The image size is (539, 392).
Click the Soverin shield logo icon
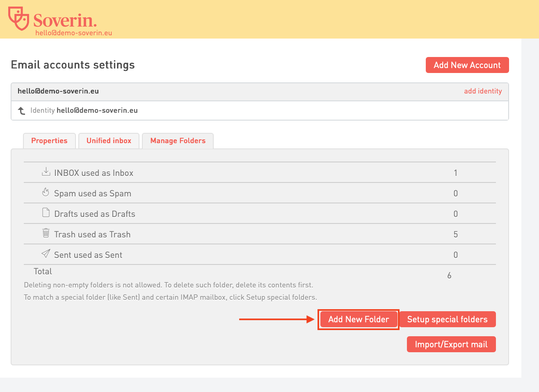[x=19, y=18]
